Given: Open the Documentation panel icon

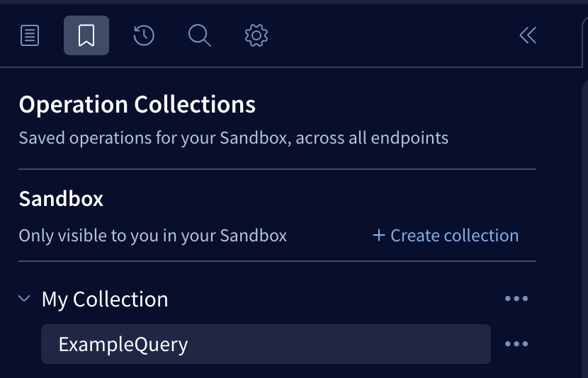Looking at the screenshot, I should [x=30, y=35].
